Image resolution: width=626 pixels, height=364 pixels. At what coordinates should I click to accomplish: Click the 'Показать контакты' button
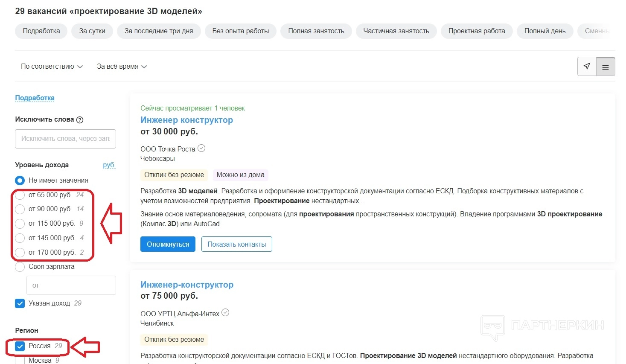[x=236, y=244]
